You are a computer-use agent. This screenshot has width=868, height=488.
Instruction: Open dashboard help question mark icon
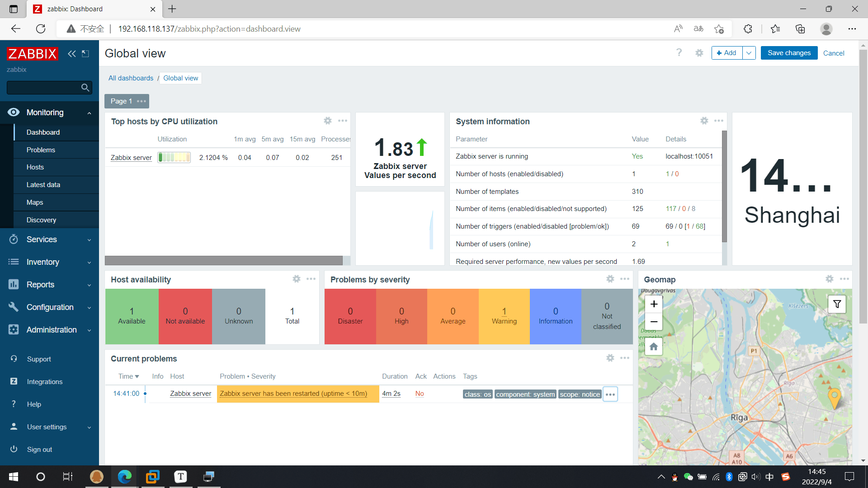coord(679,52)
